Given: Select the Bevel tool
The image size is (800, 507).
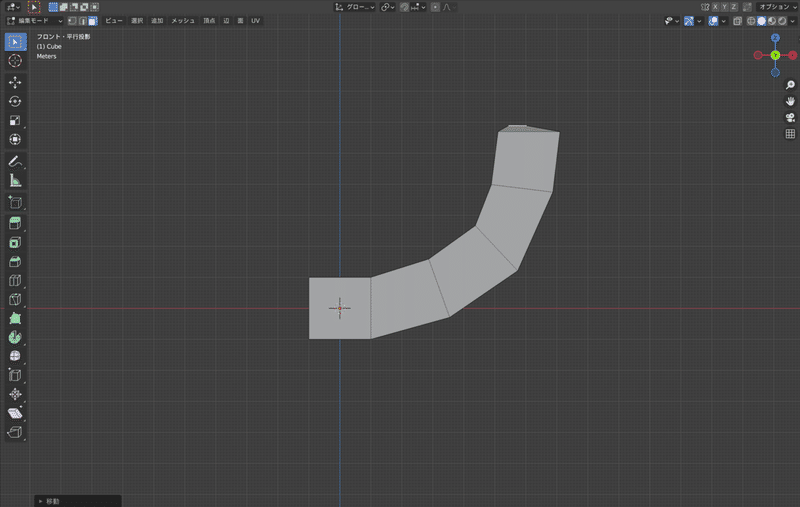Looking at the screenshot, I should click(15, 262).
